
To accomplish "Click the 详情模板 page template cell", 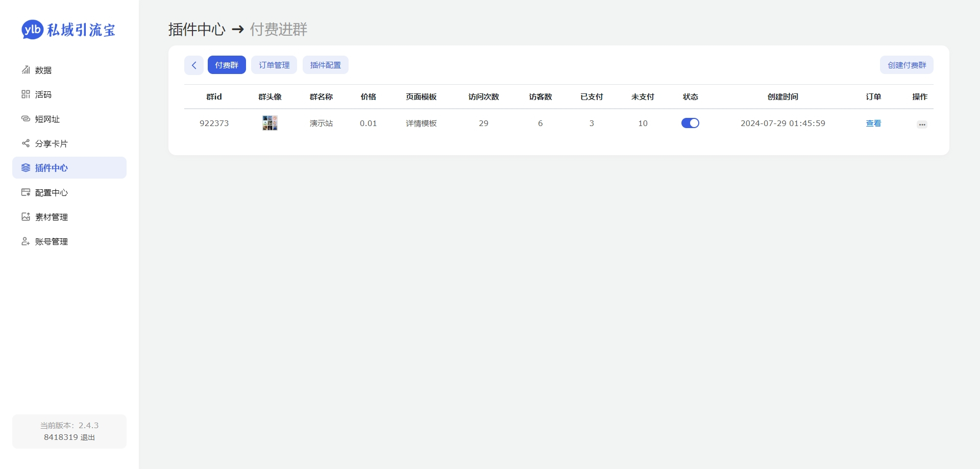I will tap(421, 123).
